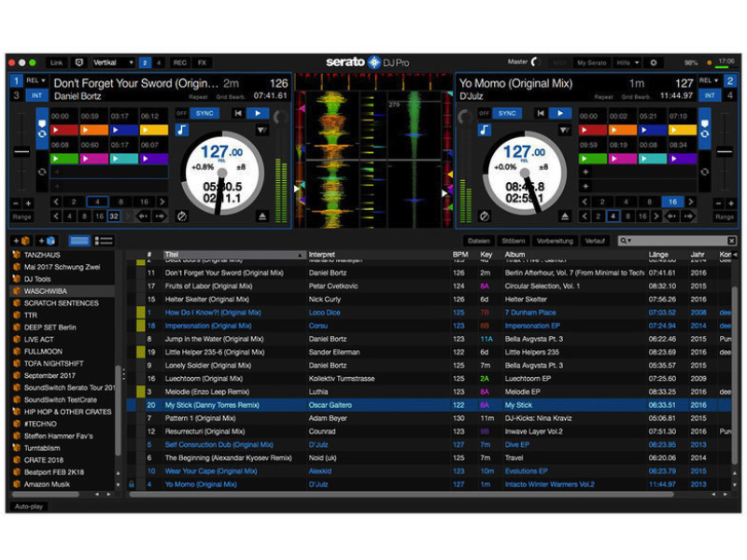Open the search magnifier dropdown
The width and height of the screenshot is (747, 560).
tap(626, 241)
